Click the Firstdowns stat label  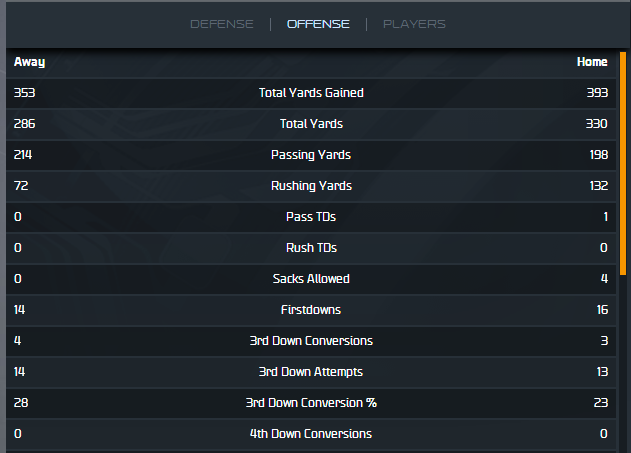[x=311, y=310]
